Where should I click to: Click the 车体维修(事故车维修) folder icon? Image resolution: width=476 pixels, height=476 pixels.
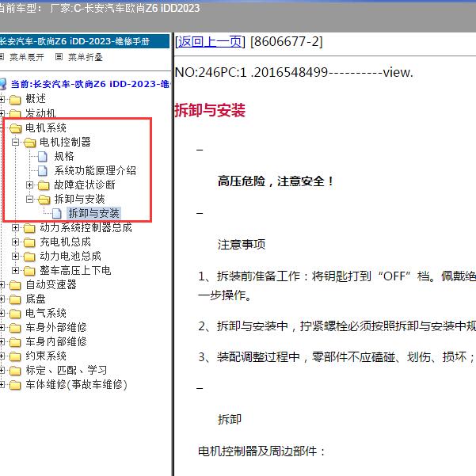(x=15, y=385)
